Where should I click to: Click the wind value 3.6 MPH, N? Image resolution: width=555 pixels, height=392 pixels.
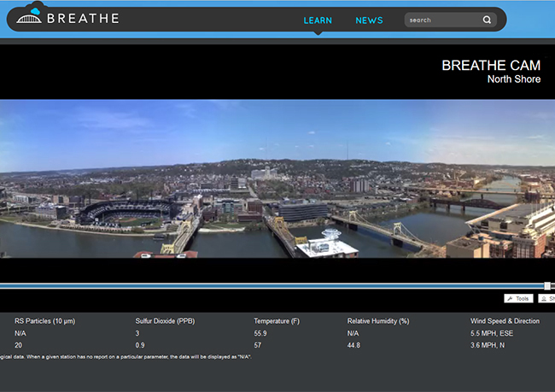pyautogui.click(x=488, y=345)
